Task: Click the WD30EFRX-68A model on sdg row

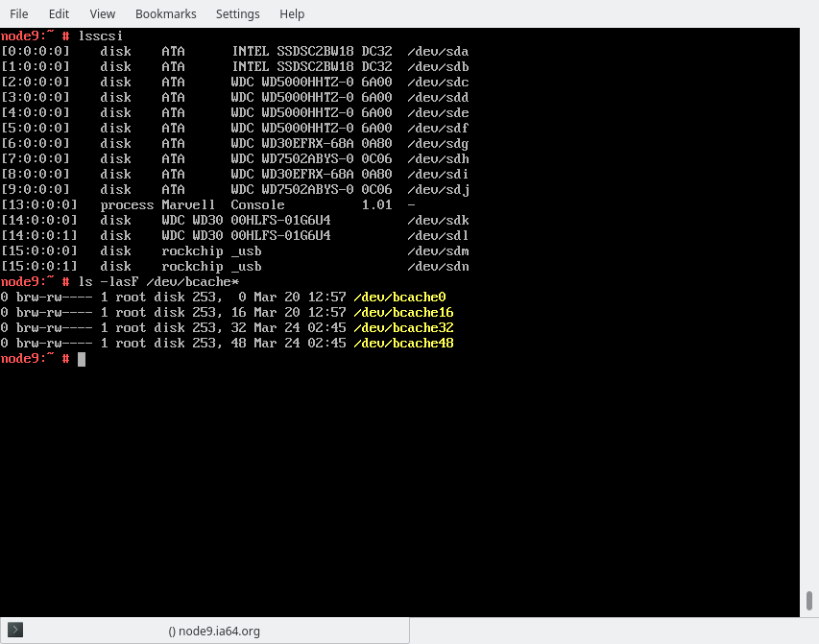Action: (x=307, y=144)
